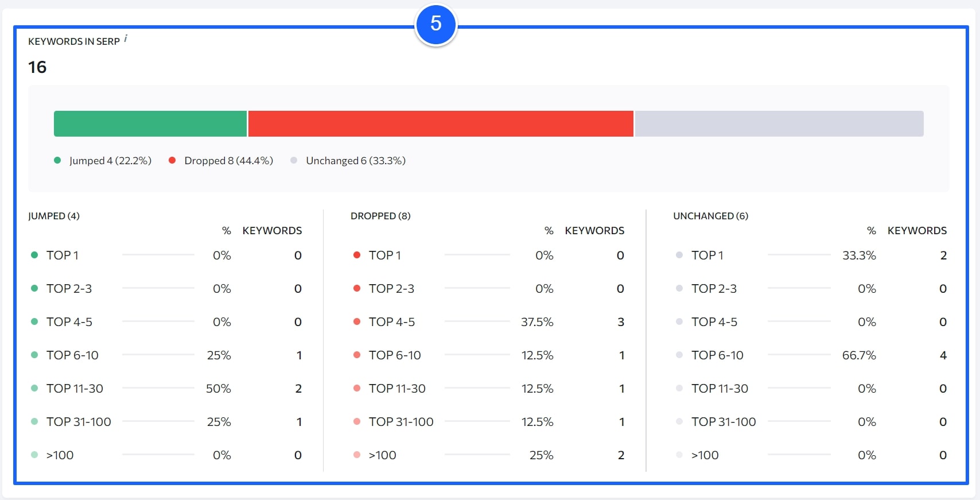Click 'TOP 1' row label in Unchanged section
Image resolution: width=980 pixels, height=500 pixels.
click(707, 255)
